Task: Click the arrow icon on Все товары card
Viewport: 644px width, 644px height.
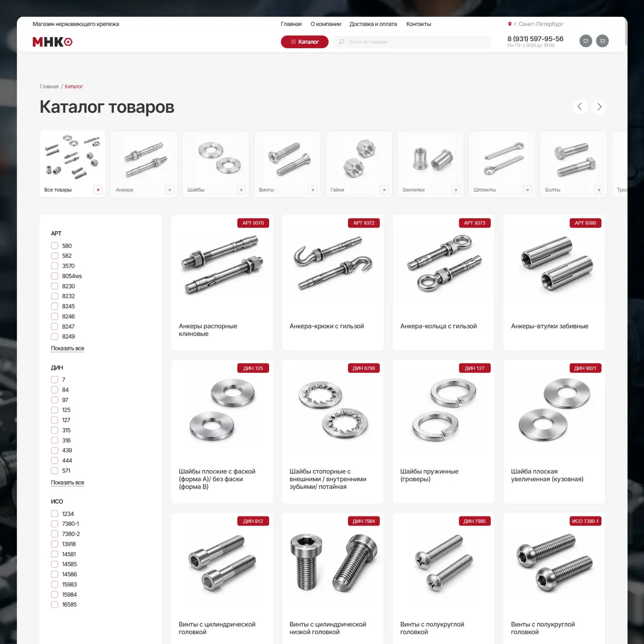Action: pyautogui.click(x=98, y=190)
